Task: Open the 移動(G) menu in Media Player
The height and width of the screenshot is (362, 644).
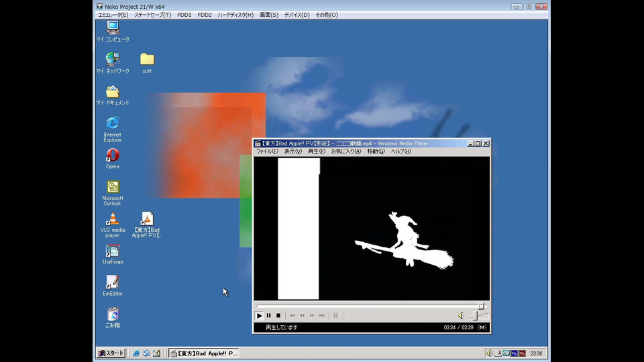Action: point(376,152)
